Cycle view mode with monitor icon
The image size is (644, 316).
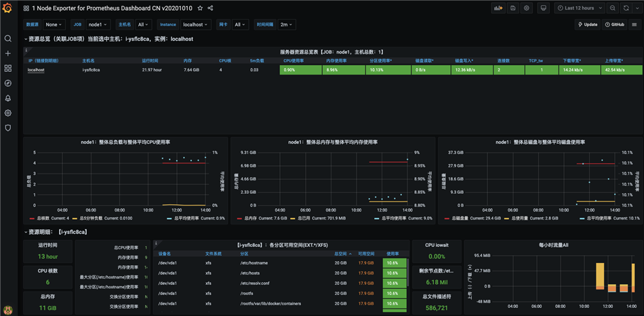pyautogui.click(x=544, y=8)
